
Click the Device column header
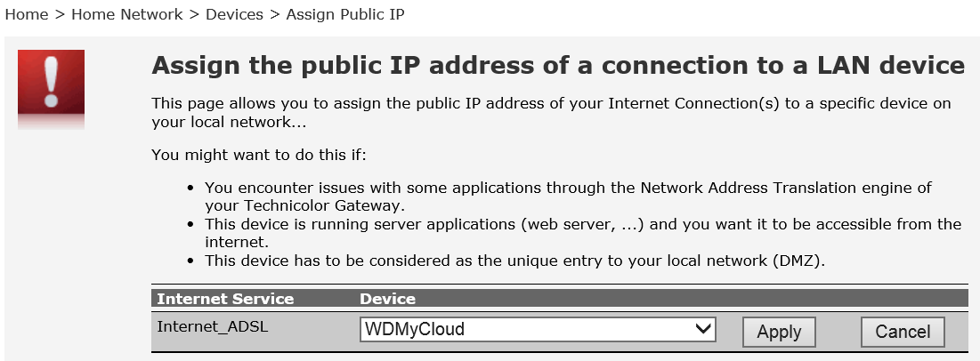point(387,299)
